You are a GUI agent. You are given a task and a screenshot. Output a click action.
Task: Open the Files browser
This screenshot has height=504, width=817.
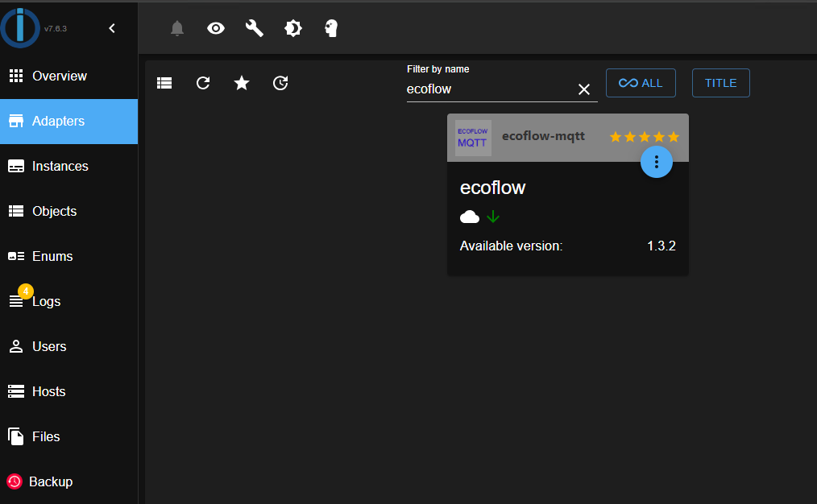pyautogui.click(x=68, y=436)
